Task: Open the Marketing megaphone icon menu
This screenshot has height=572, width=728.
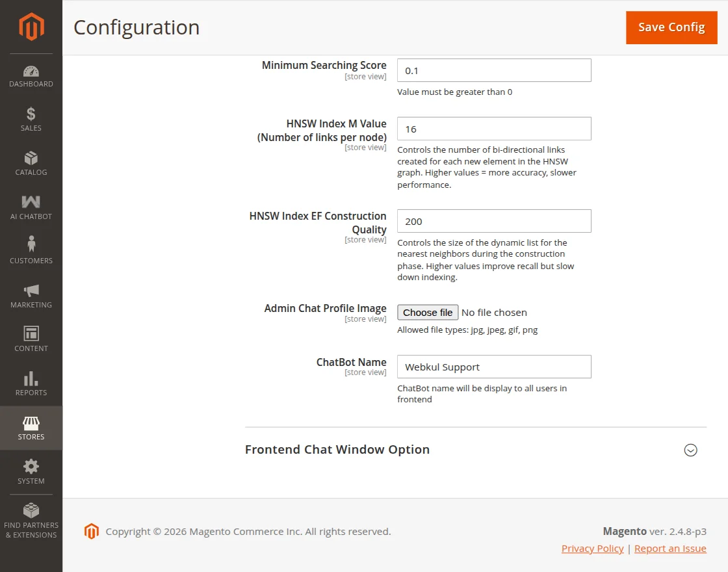Action: 31,291
